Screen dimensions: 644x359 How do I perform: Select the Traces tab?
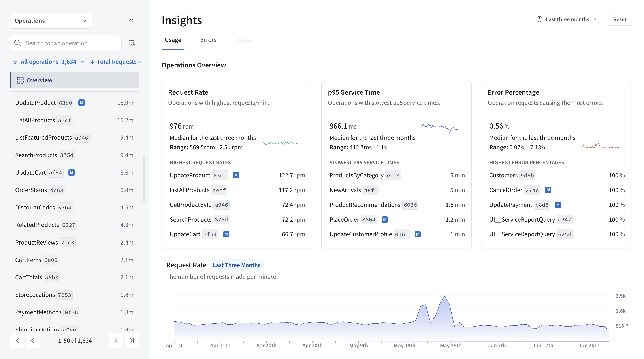coord(244,40)
